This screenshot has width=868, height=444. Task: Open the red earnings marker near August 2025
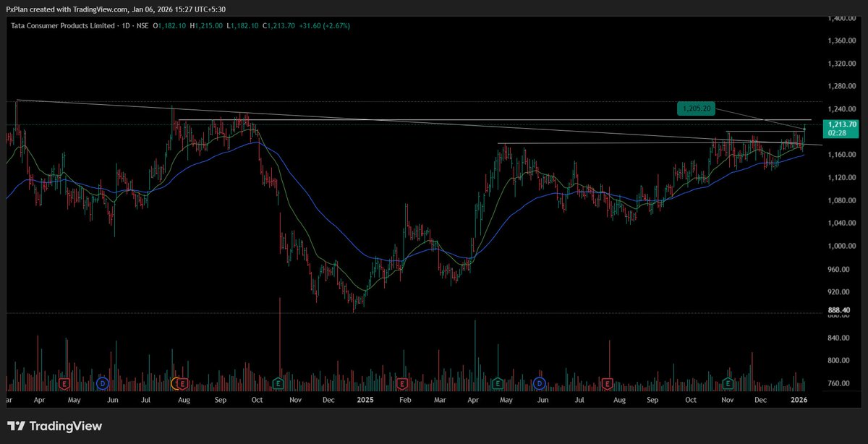tap(607, 383)
